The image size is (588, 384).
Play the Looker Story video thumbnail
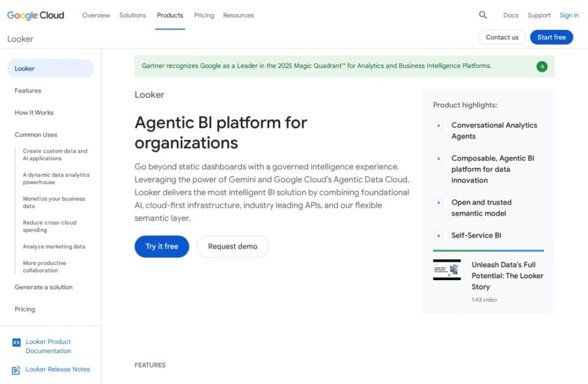447,270
